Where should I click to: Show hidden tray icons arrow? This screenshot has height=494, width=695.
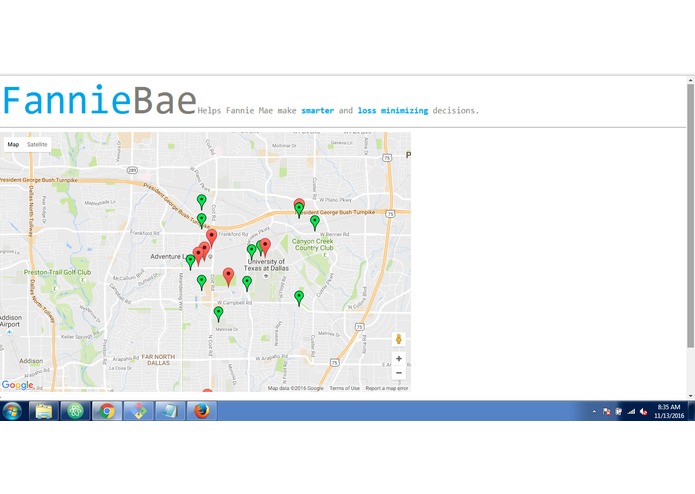[594, 412]
